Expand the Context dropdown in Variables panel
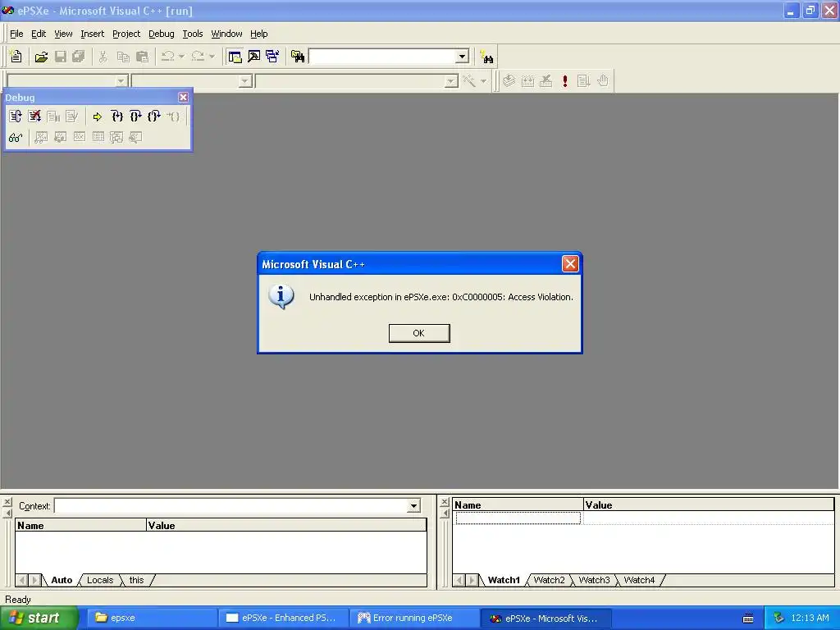The width and height of the screenshot is (840, 630). [x=413, y=505]
